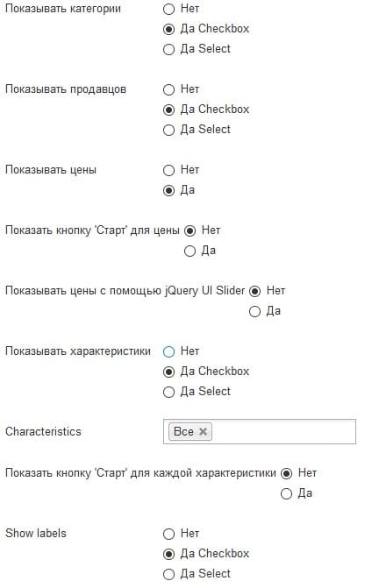Image resolution: width=372 pixels, height=588 pixels.
Task: Enable 'Да' for jQuery UI Slider prices
Action: click(x=255, y=312)
